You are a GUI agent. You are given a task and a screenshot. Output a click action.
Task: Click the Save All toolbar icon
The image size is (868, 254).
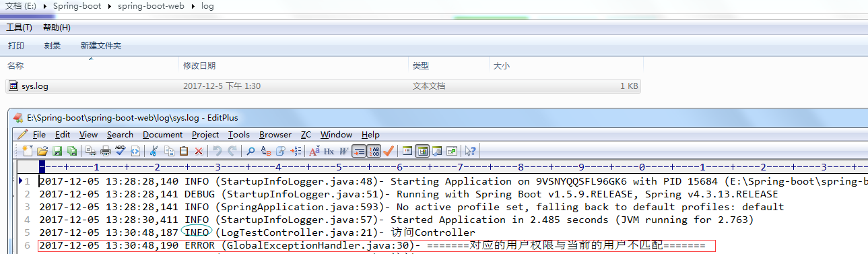coord(71,151)
